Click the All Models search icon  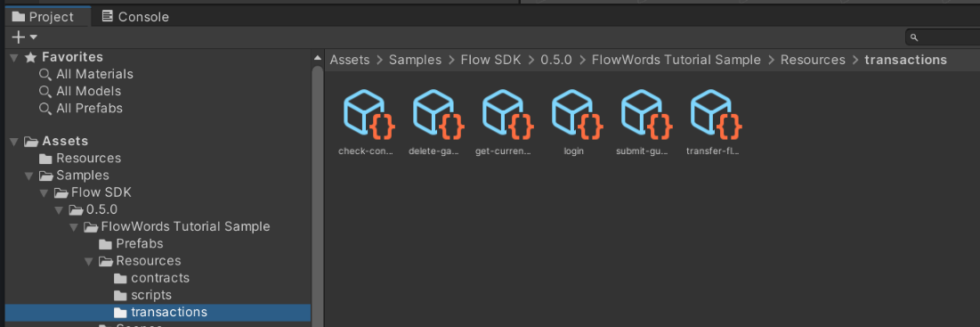click(45, 91)
